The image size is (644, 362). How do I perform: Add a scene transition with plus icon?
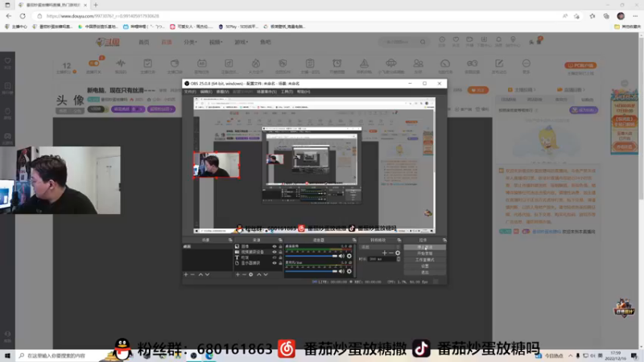pos(385,253)
